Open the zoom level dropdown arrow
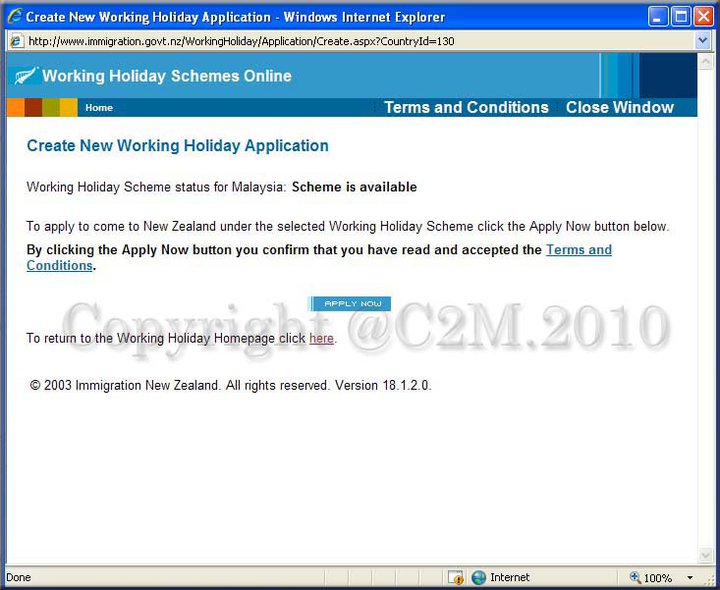This screenshot has height=590, width=720. [x=689, y=578]
